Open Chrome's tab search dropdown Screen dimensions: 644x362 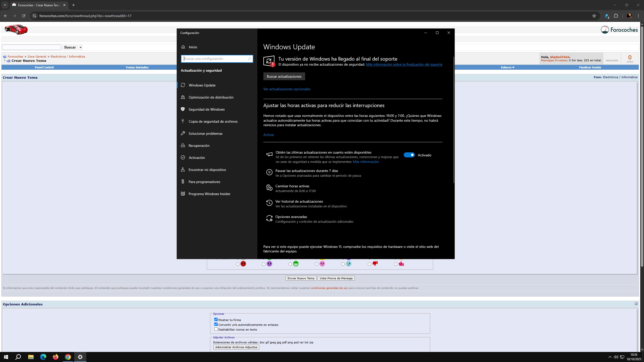click(5, 5)
